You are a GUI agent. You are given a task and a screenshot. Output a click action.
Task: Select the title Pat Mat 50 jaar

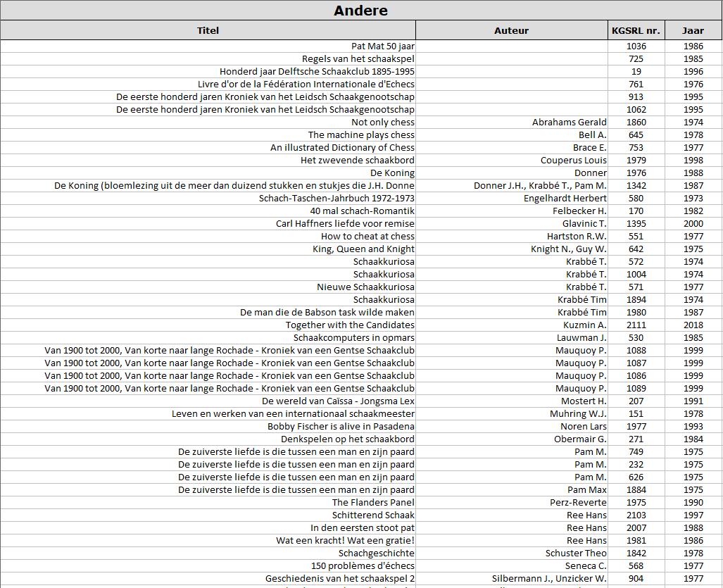click(383, 46)
